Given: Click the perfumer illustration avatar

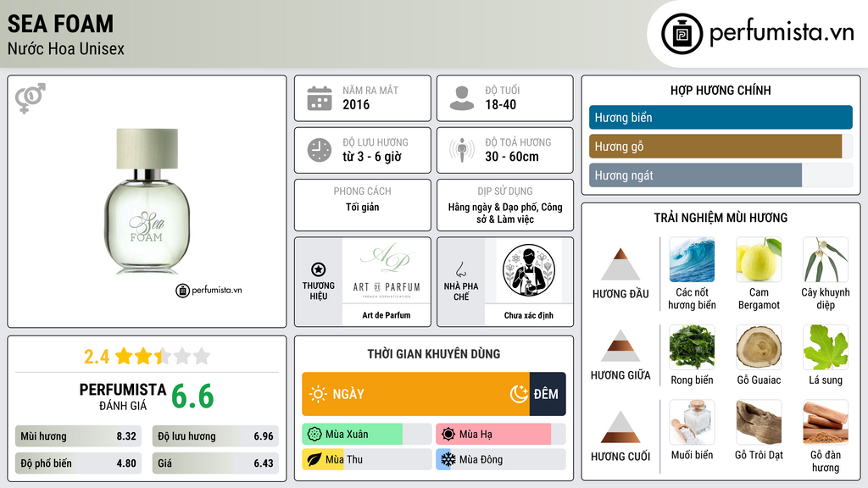Looking at the screenshot, I should (529, 270).
